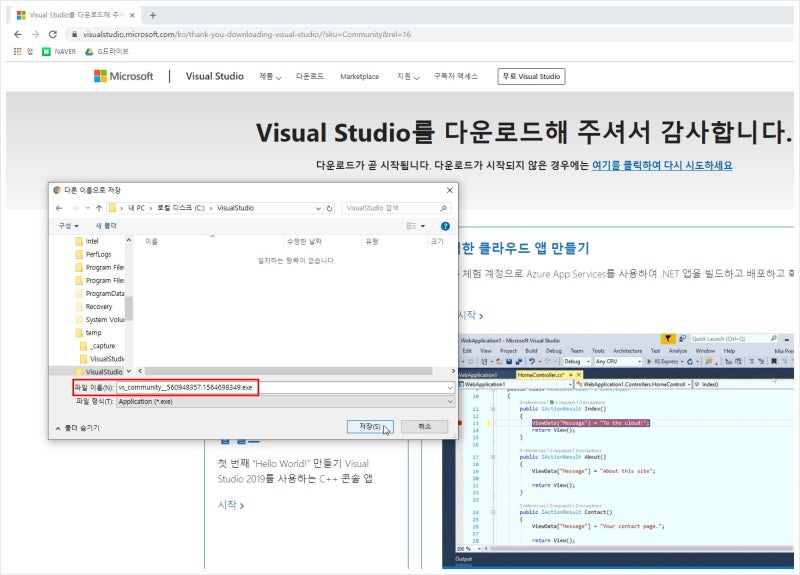Select the ProgramData folder in tree

click(x=99, y=294)
